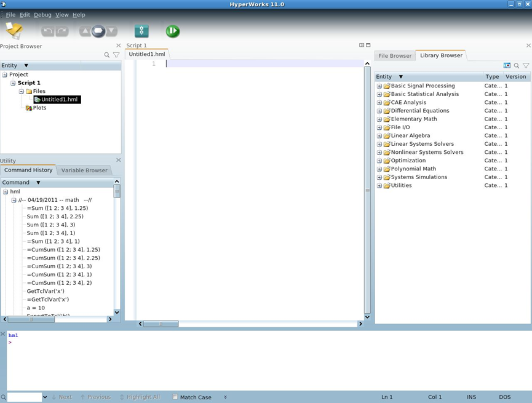
Task: Open the Debug menu
Action: (43, 15)
